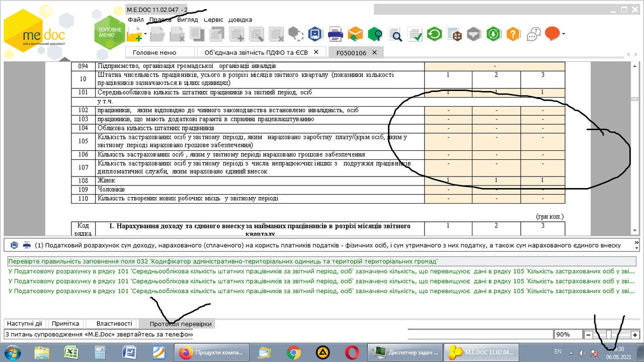Click the green hexagon magnifier check icon
Viewport: 644px width, 362px height.
coord(375,34)
